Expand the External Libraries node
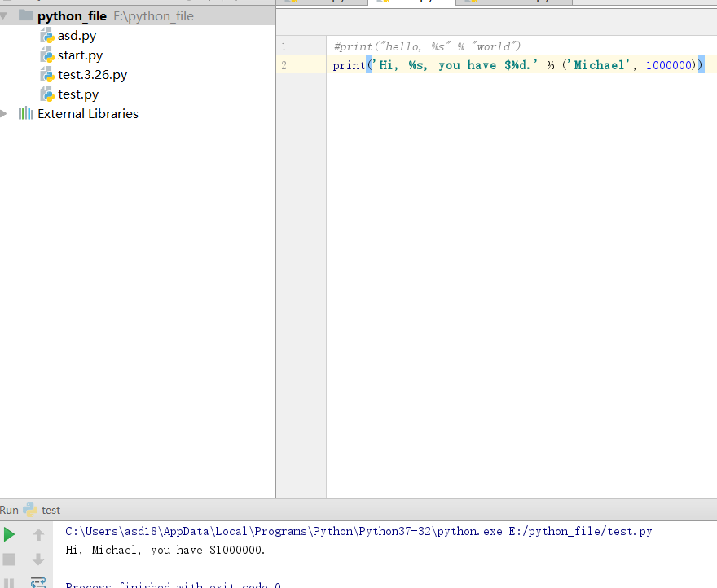This screenshot has height=588, width=717. click(3, 114)
